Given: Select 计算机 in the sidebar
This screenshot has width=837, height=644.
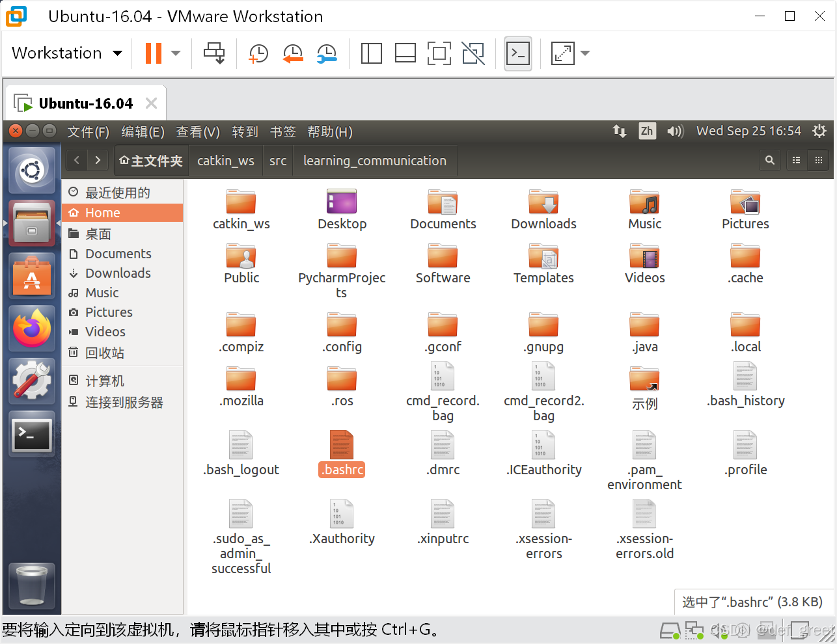Looking at the screenshot, I should [x=122, y=381].
